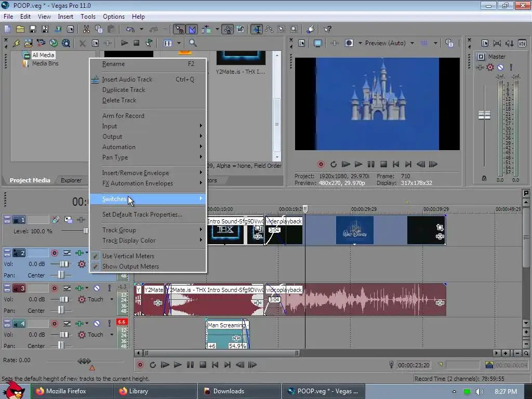Expand the Track Display Color submenu
Screen dimensions: 532x399
click(148, 241)
